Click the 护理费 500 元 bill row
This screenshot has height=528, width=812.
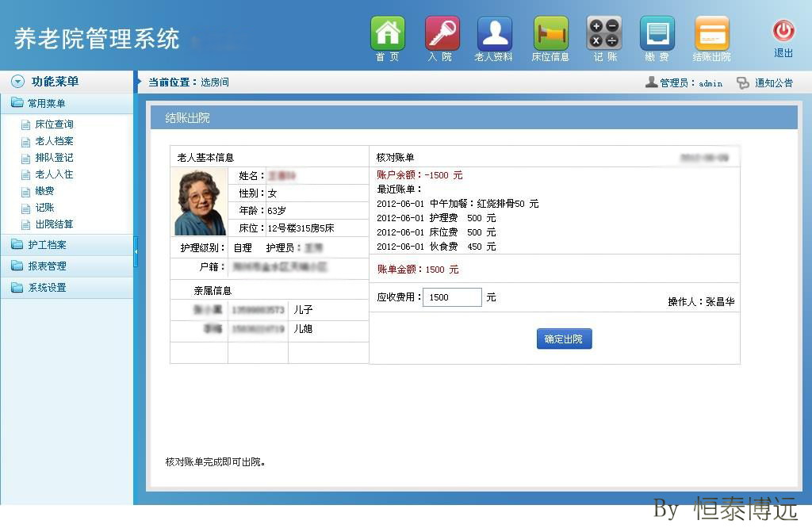436,218
